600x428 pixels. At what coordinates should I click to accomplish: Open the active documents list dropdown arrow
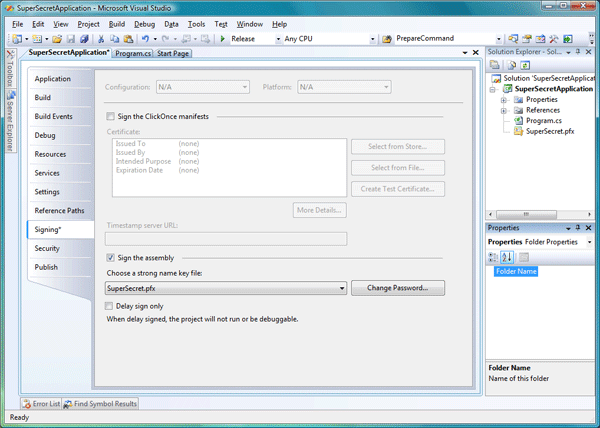pyautogui.click(x=465, y=53)
